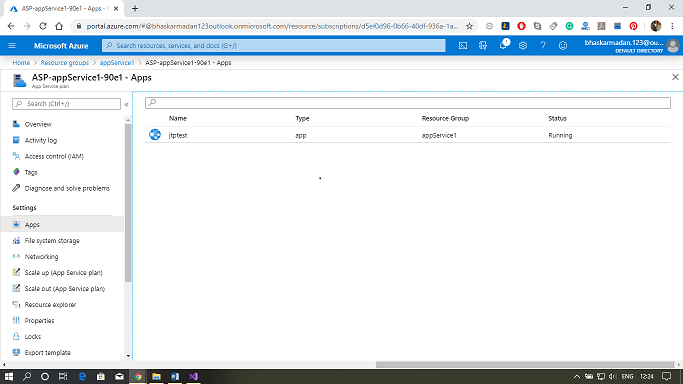Open a new Chrome tab
The height and width of the screenshot is (384, 683).
pos(135,8)
